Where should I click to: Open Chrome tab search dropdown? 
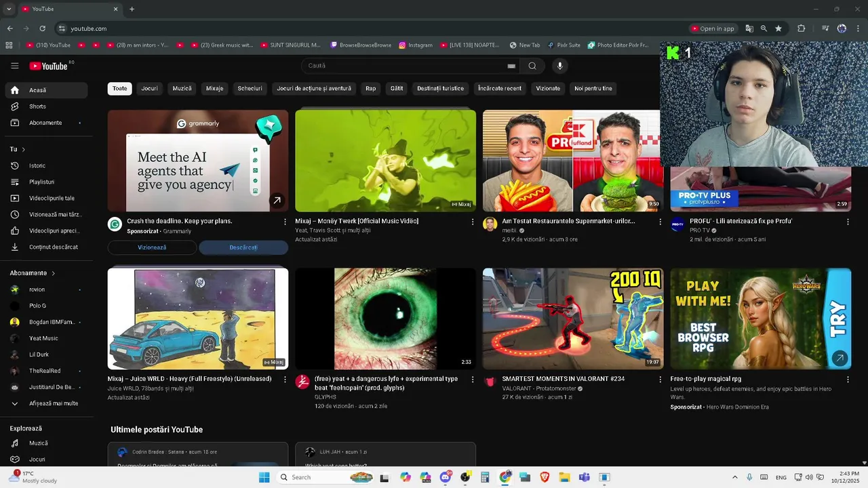click(9, 9)
